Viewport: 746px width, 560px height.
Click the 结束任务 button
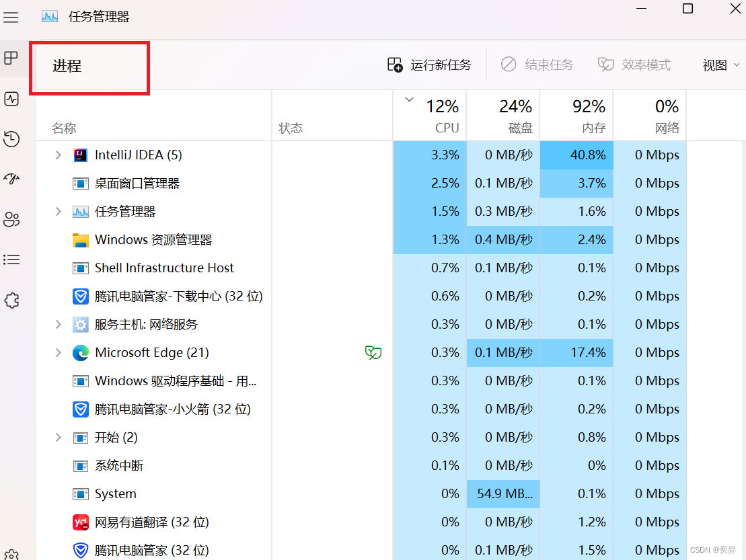pos(537,65)
